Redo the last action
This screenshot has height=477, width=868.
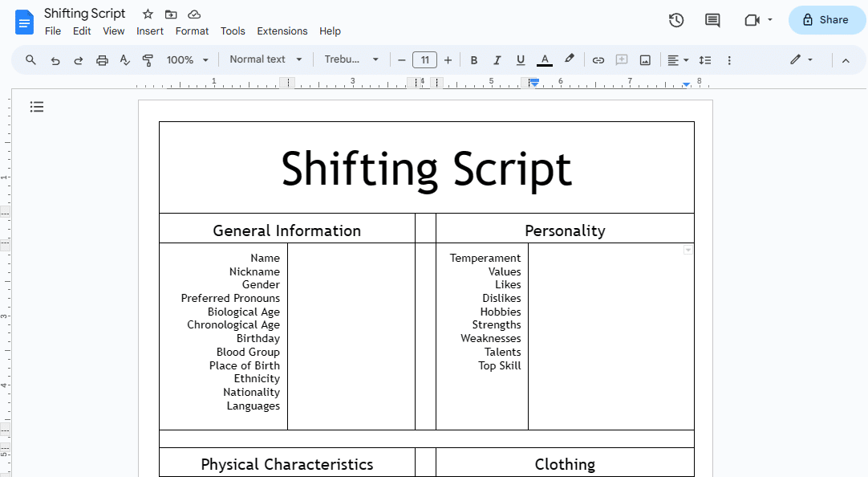pos(78,60)
